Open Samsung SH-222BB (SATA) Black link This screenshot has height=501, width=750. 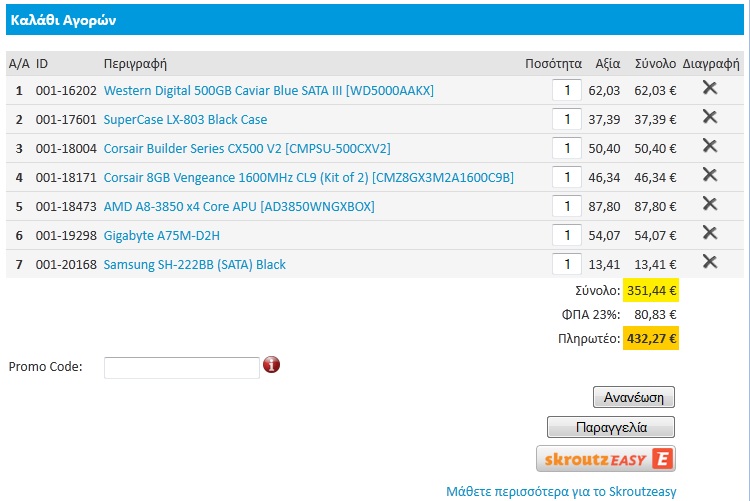pyautogui.click(x=195, y=265)
